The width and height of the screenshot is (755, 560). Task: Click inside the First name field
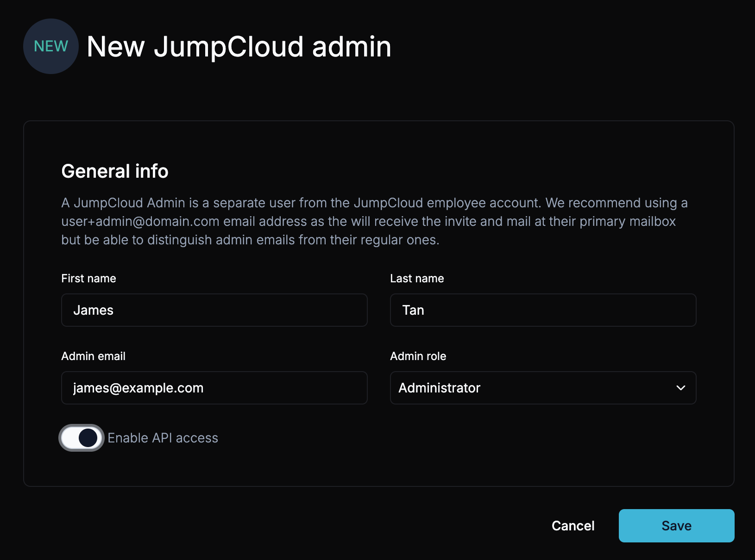pyautogui.click(x=214, y=310)
